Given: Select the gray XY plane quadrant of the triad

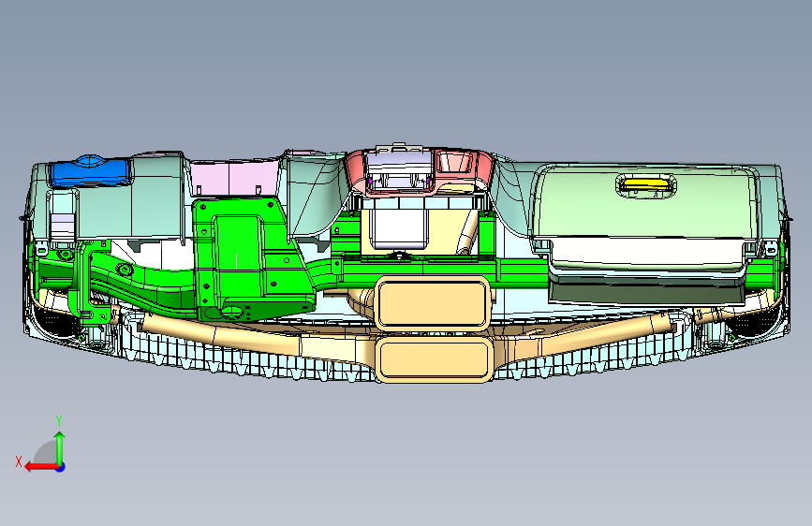Looking at the screenshot, I should (46, 453).
